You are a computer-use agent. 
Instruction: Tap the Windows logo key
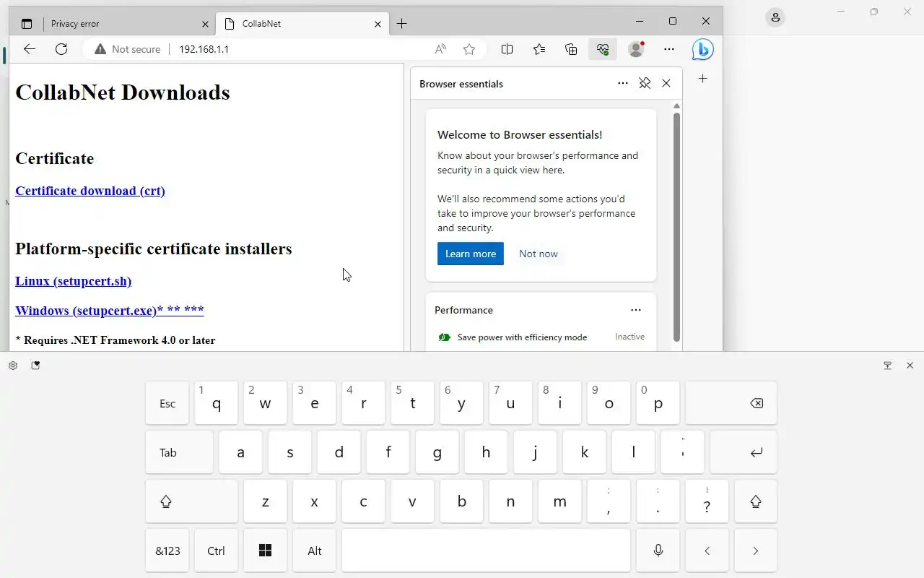[x=265, y=551]
